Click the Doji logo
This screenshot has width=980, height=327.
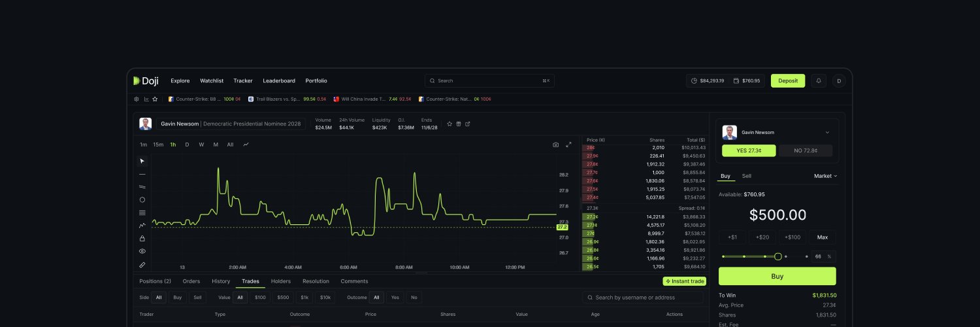pos(146,80)
